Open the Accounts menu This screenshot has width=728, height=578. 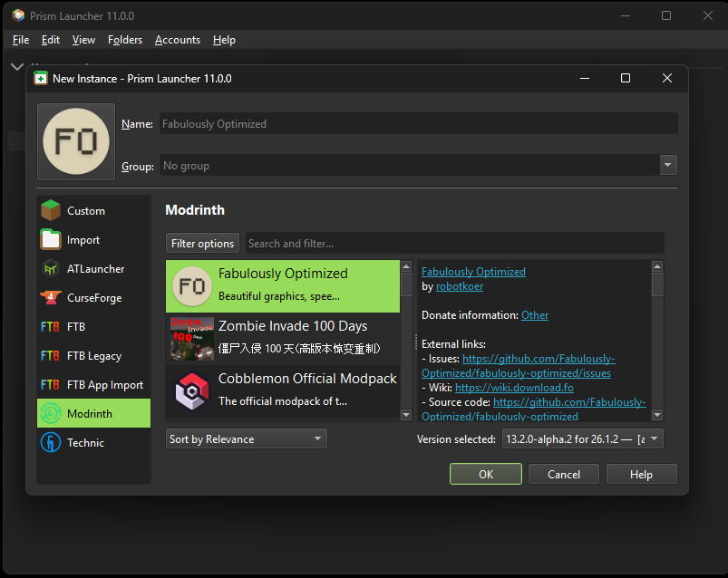click(178, 40)
